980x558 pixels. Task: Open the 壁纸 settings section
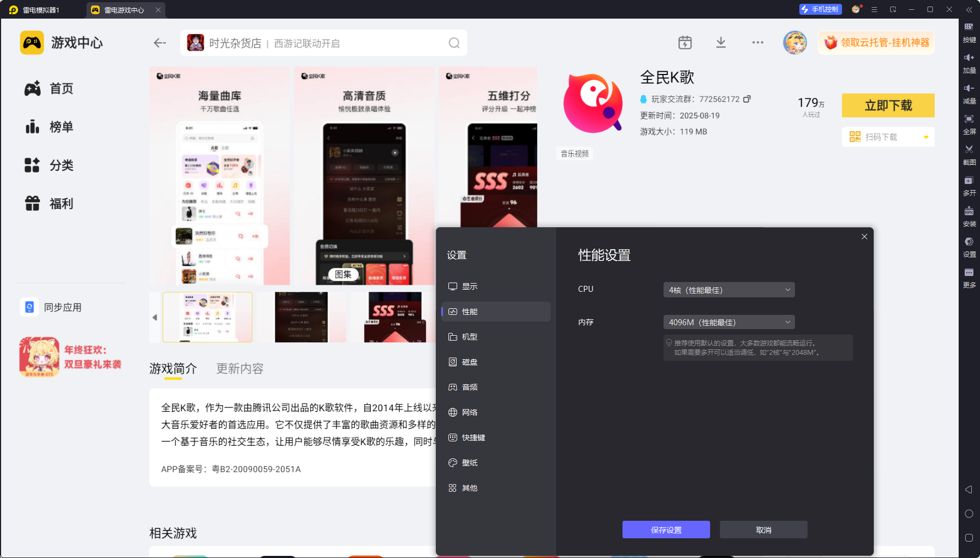(x=496, y=463)
